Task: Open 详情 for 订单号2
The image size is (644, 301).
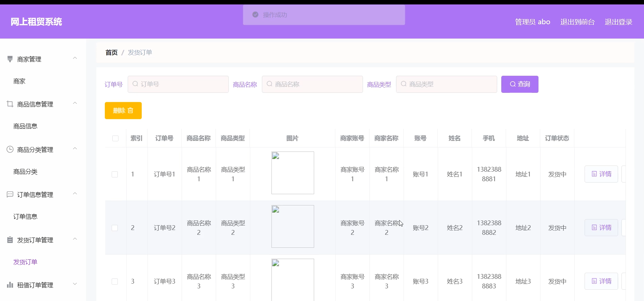Action: [601, 228]
